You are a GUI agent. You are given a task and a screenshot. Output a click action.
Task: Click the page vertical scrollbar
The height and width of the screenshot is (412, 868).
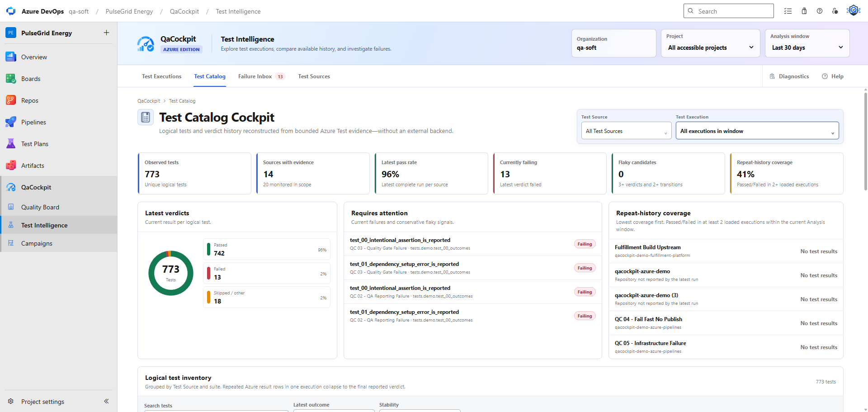point(865,141)
